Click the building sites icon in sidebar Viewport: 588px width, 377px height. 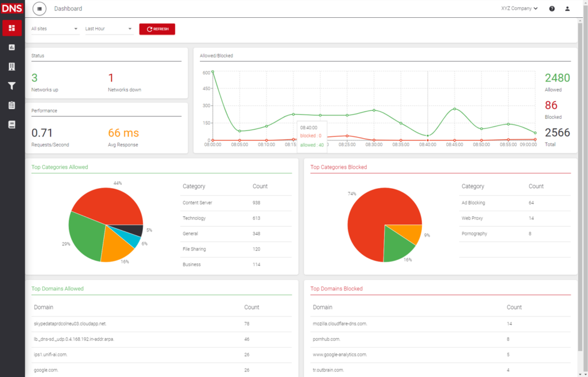tap(12, 67)
